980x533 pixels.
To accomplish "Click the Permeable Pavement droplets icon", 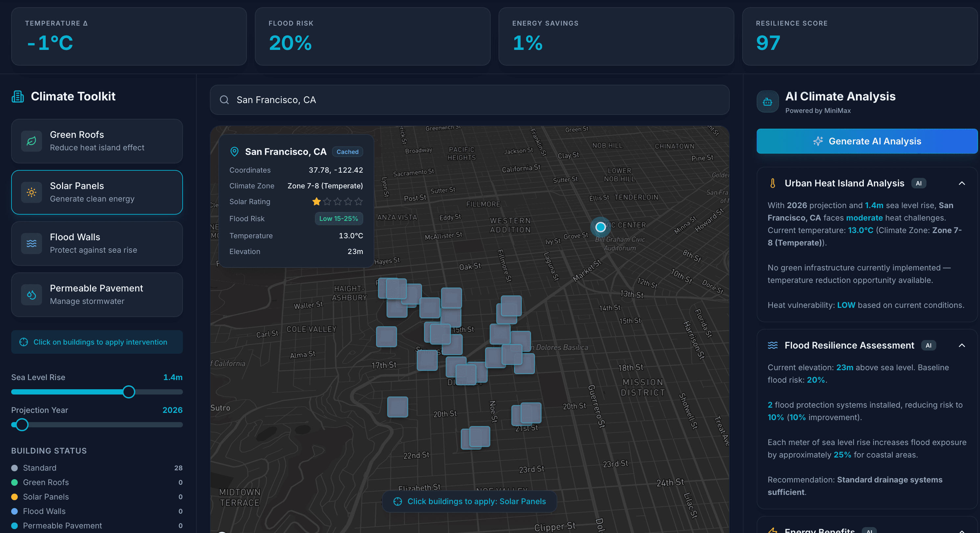I will pyautogui.click(x=32, y=295).
